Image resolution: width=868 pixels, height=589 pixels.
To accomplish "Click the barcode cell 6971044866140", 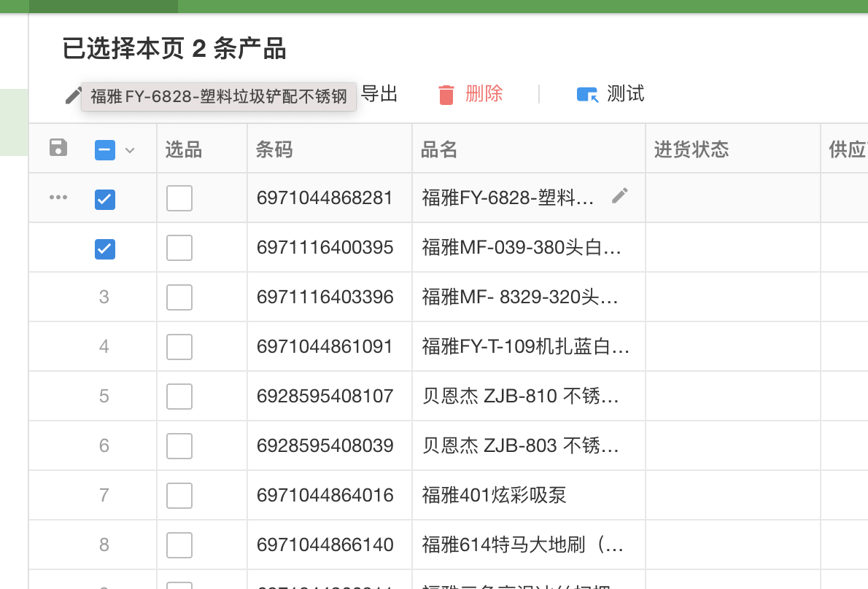I will pos(325,545).
